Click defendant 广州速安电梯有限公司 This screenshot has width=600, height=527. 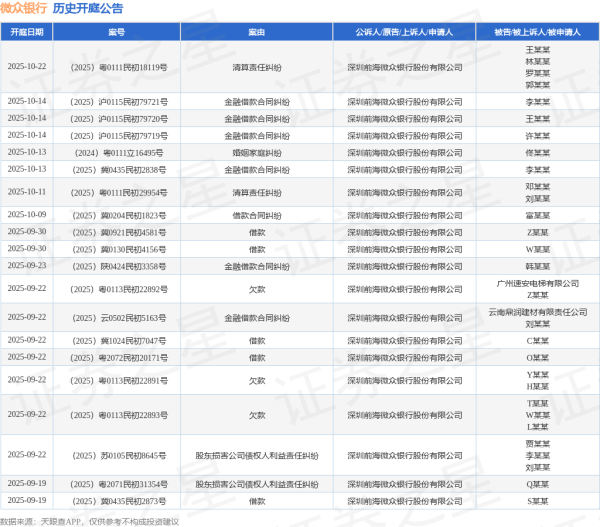(537, 283)
